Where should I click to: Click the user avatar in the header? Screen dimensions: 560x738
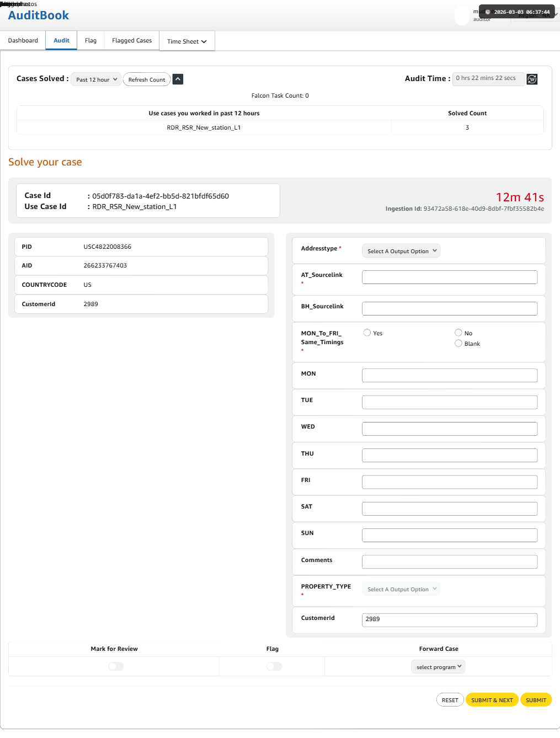(x=462, y=16)
